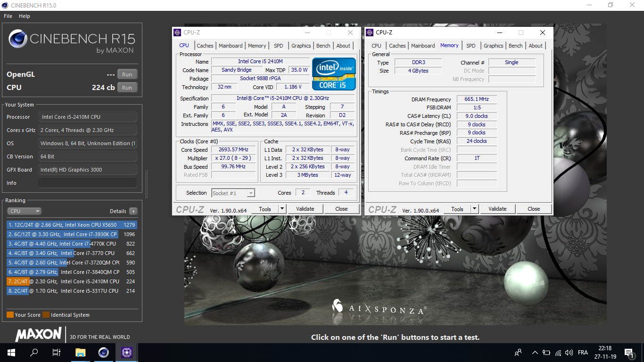Switch to Caches tab in left CPU-Z window
644x362 pixels.
click(205, 46)
